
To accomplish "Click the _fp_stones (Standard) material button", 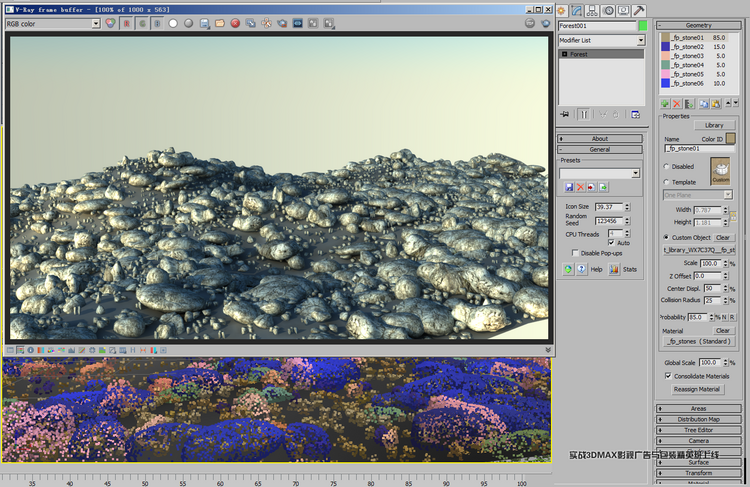I will 699,342.
